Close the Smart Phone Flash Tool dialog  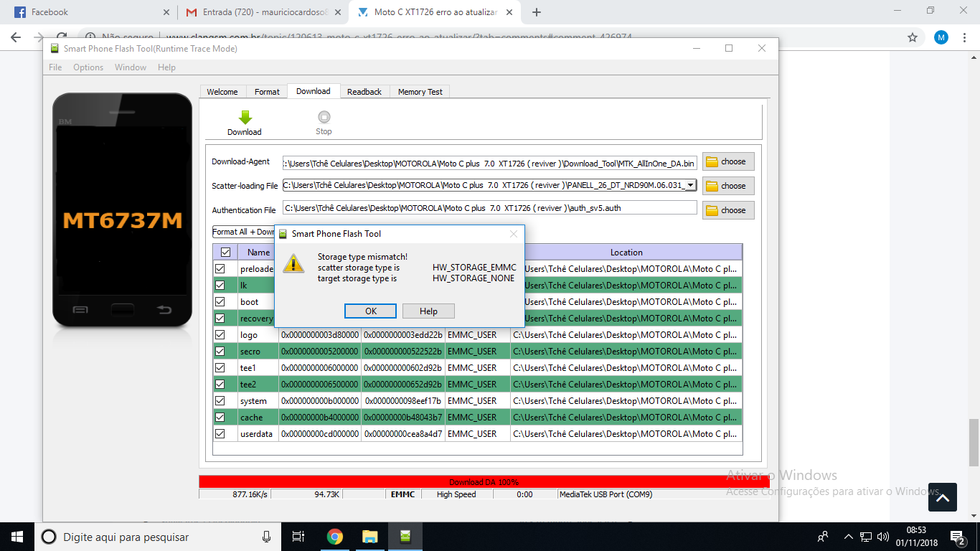[514, 234]
